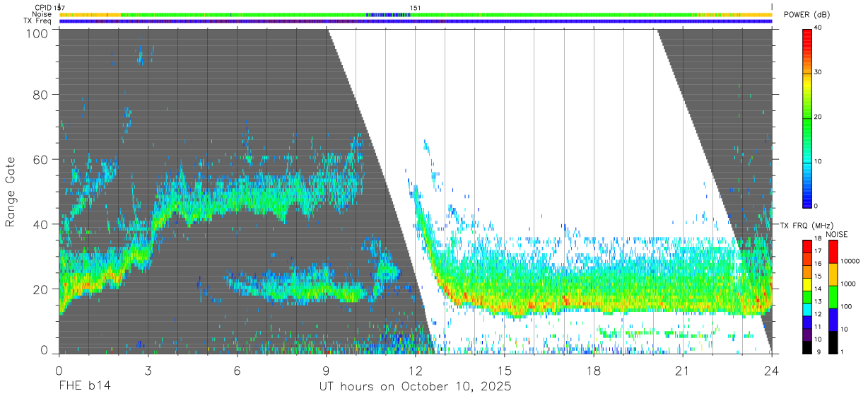Click the blue segment of the NOISE scale
This screenshot has width=868, height=401.
pos(832,319)
